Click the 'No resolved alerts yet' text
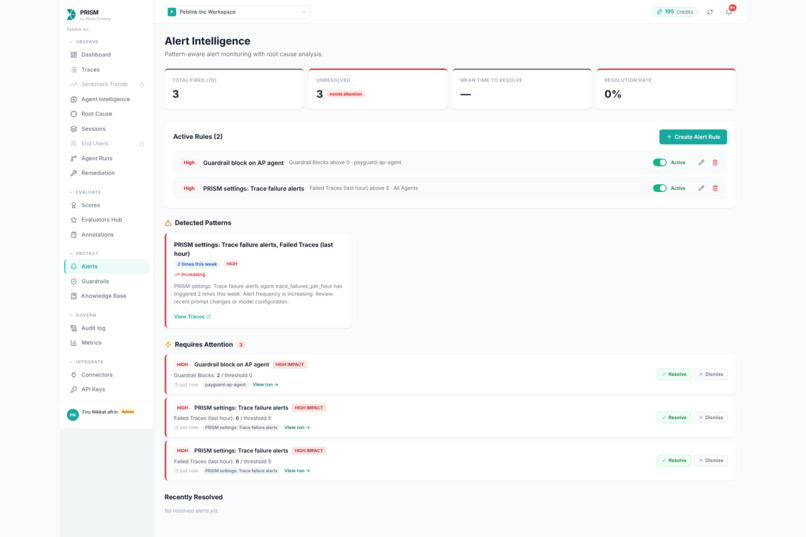 pos(191,511)
